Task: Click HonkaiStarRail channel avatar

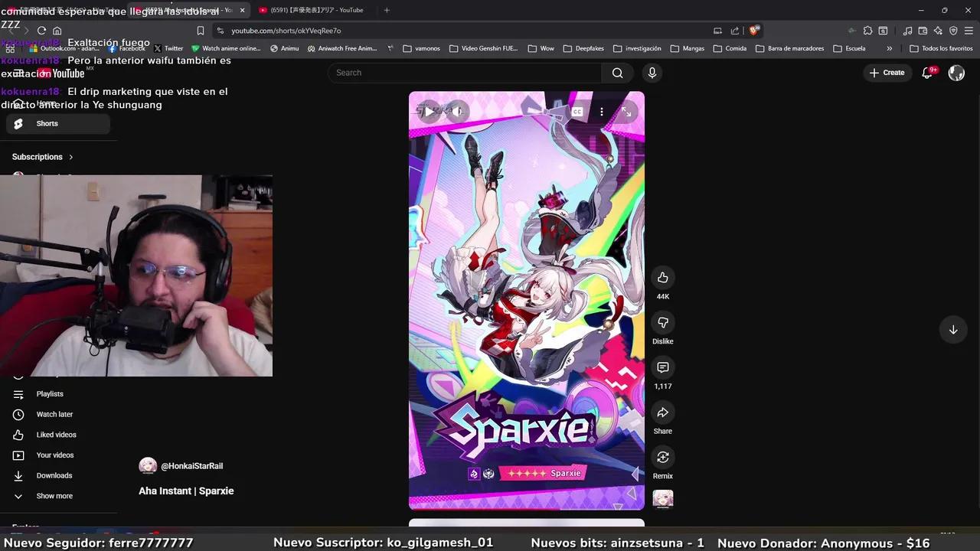Action: click(x=148, y=465)
